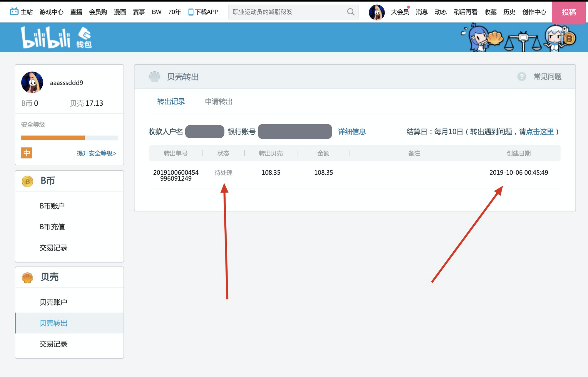The height and width of the screenshot is (377, 588).
Task: Open 详细信息 for the bank account
Action: 352,132
